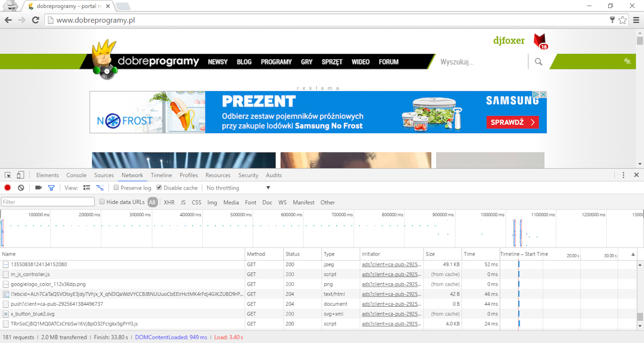Sort requests by the Status column header
Viewport: 644px width, 343px height.
tap(302, 254)
